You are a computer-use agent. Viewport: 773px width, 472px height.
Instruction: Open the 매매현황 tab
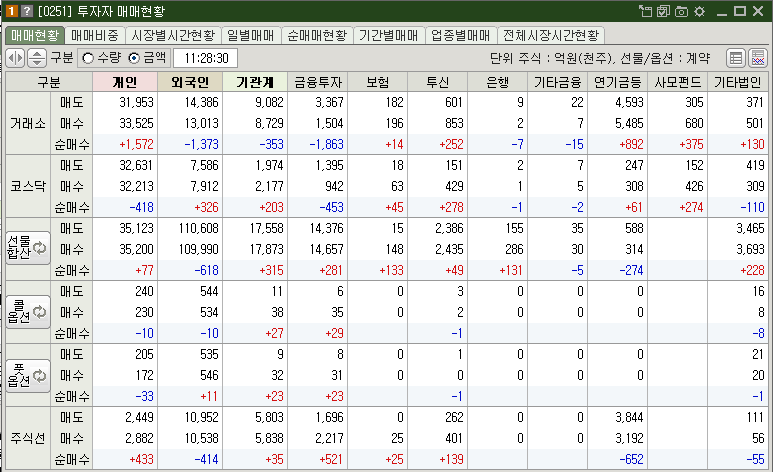coord(35,36)
